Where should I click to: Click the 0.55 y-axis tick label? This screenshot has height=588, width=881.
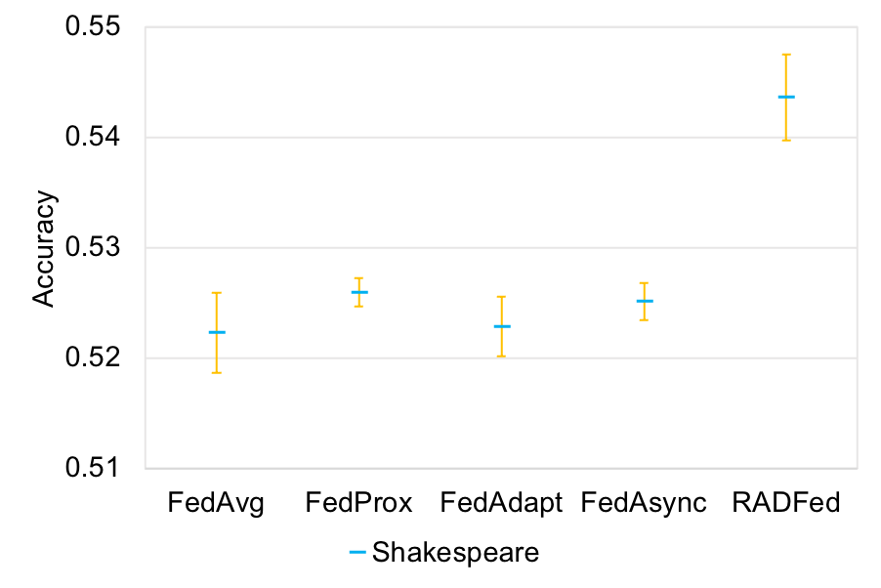pyautogui.click(x=92, y=27)
